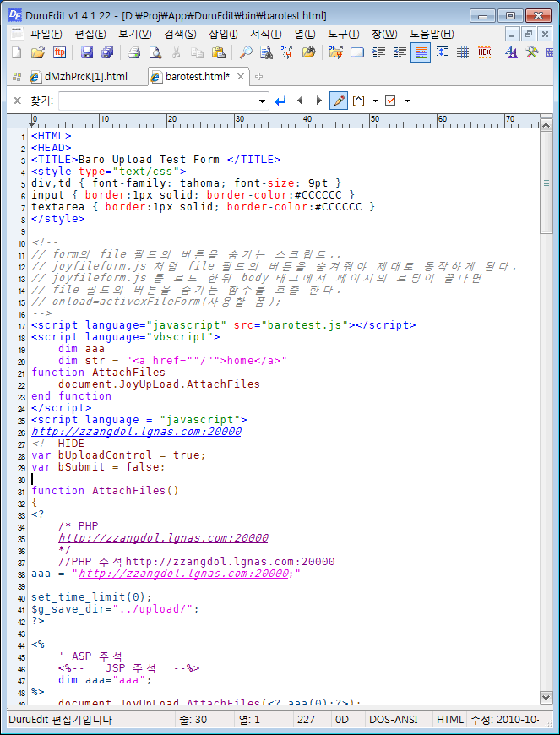Toggle the grid column mode icon
This screenshot has height=735, width=560.
pos(463,52)
